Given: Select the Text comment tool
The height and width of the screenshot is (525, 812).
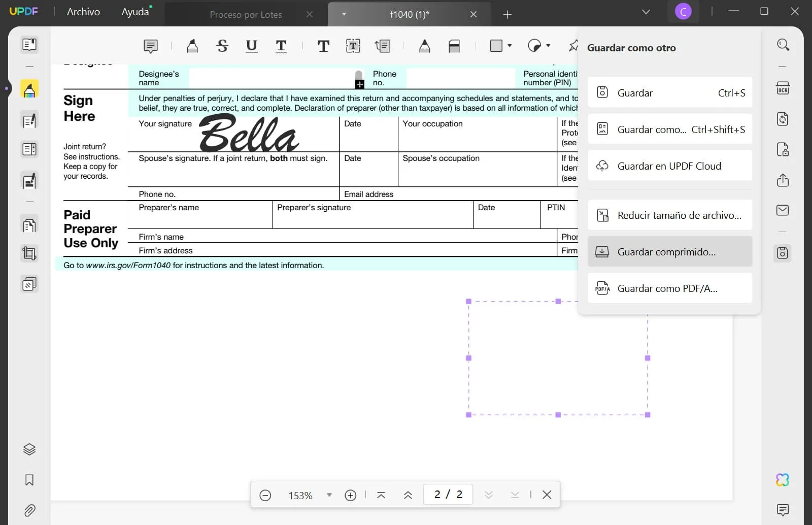Looking at the screenshot, I should click(x=323, y=46).
